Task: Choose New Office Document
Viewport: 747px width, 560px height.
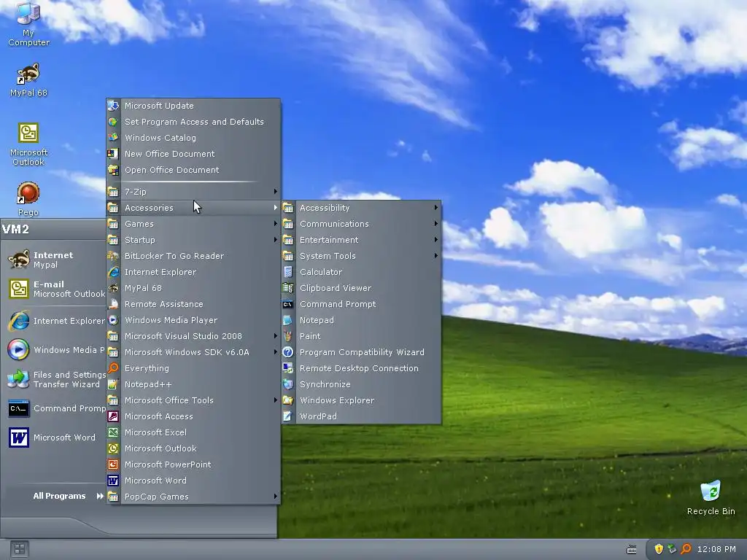Action: pos(193,154)
